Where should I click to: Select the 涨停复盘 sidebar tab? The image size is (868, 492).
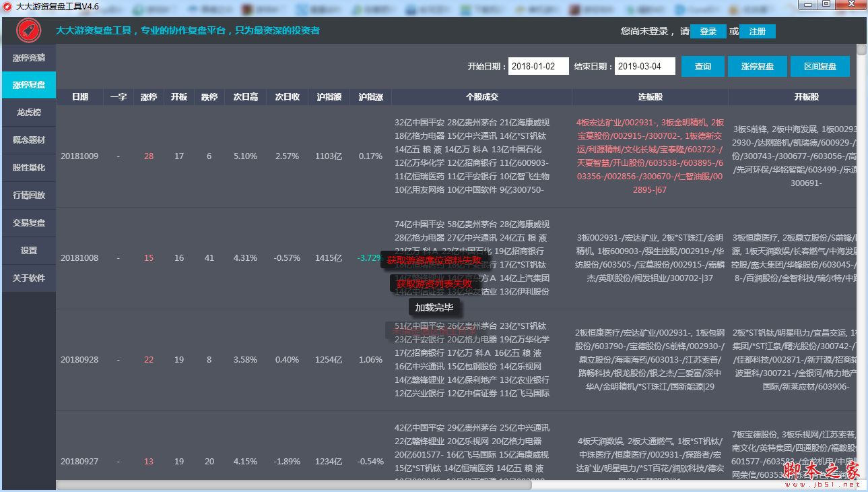pyautogui.click(x=28, y=85)
